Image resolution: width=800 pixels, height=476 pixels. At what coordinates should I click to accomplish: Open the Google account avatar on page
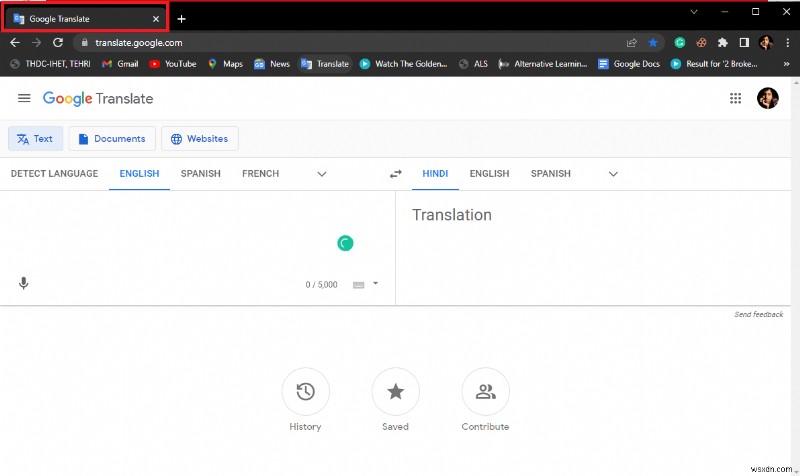(767, 98)
